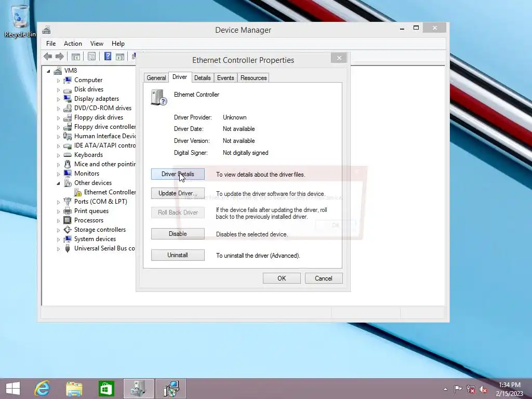Click the Properties toolbar icon
This screenshot has height=399, width=532.
tap(91, 57)
